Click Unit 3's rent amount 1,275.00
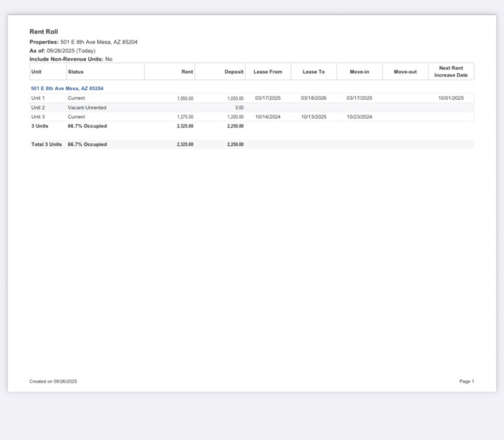The width and height of the screenshot is (504, 440). pyautogui.click(x=185, y=117)
